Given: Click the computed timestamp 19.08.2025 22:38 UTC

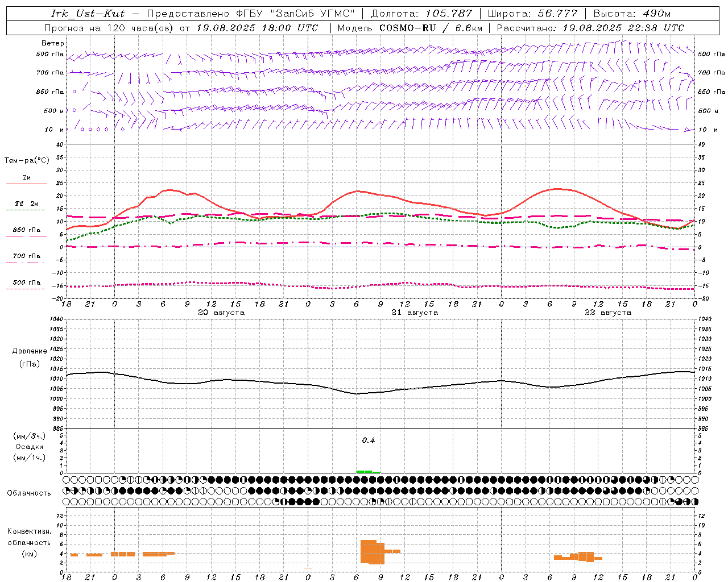Looking at the screenshot, I should [623, 28].
